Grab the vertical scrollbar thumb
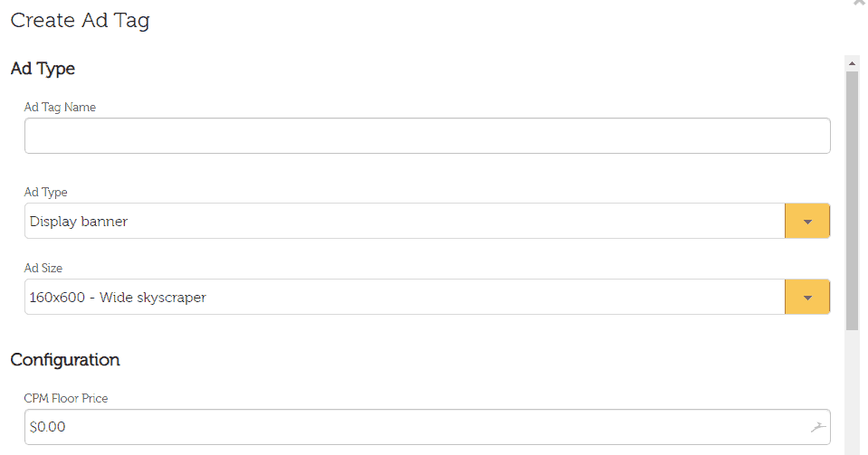This screenshot has width=868, height=455. pyautogui.click(x=852, y=199)
